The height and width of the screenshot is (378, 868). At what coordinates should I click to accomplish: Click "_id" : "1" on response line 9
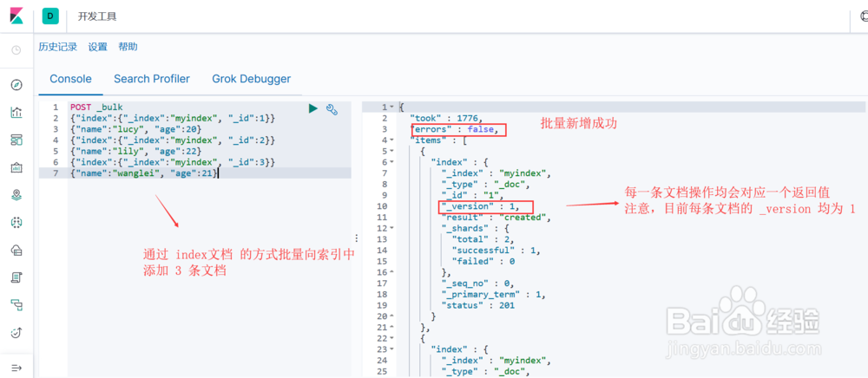(473, 195)
